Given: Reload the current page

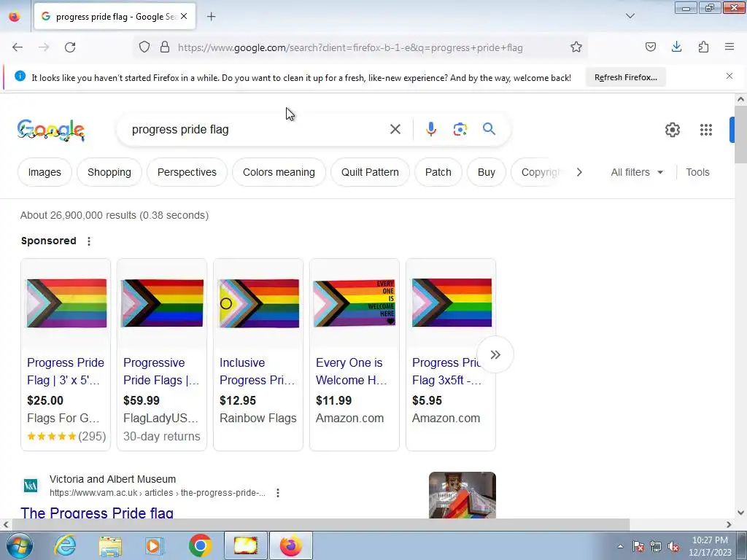Looking at the screenshot, I should [70, 47].
